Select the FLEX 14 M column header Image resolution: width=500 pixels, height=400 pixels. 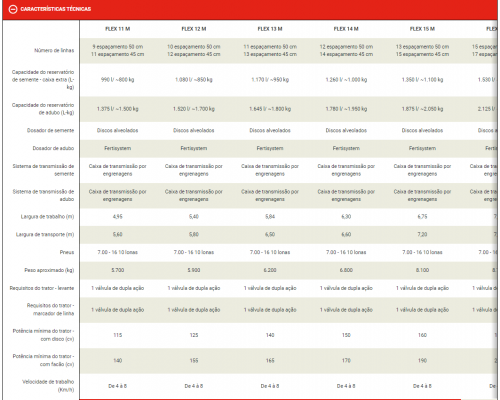coord(346,29)
